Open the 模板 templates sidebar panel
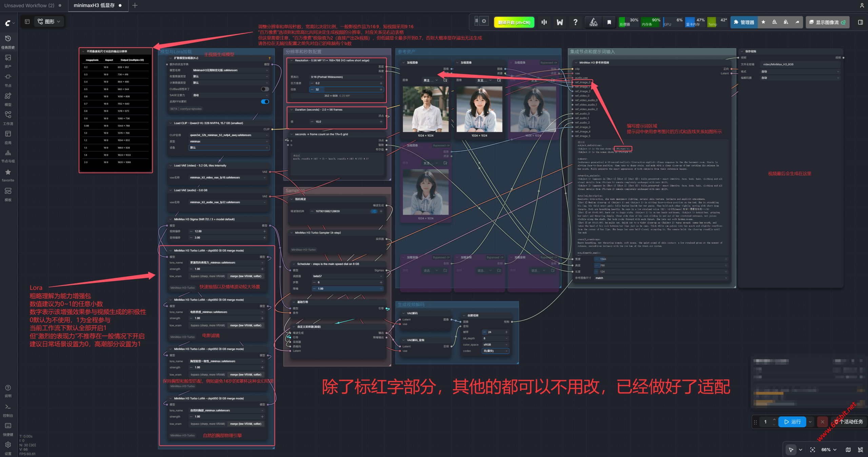This screenshot has width=868, height=457. (8, 194)
